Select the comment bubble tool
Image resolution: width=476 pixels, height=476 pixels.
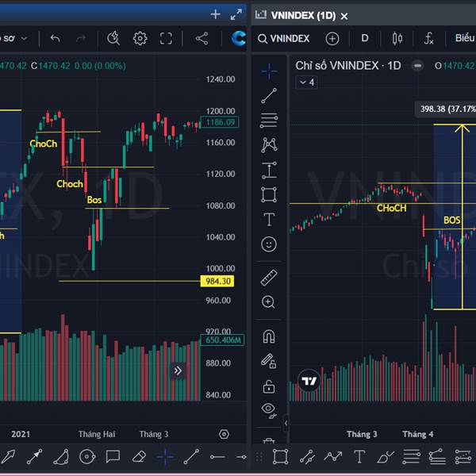113,457
